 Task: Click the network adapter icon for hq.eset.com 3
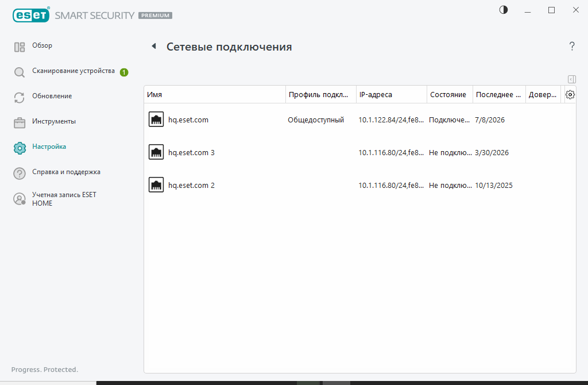[x=156, y=152]
